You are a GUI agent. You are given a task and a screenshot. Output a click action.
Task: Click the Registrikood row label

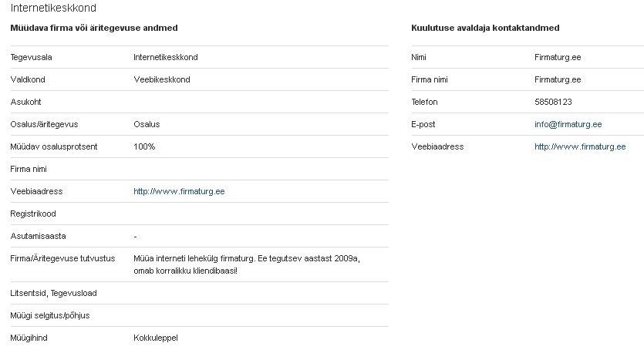[x=33, y=214]
